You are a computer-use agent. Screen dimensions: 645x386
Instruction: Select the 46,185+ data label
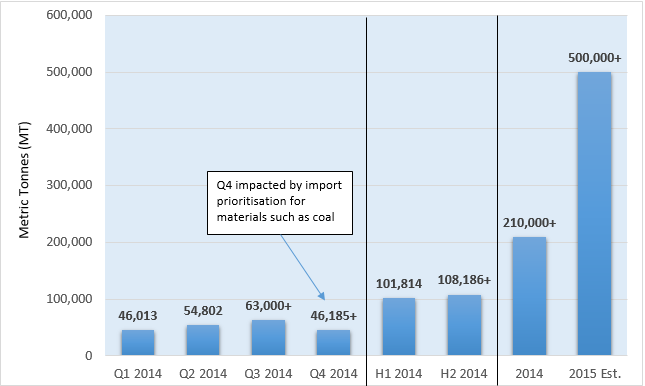334,316
